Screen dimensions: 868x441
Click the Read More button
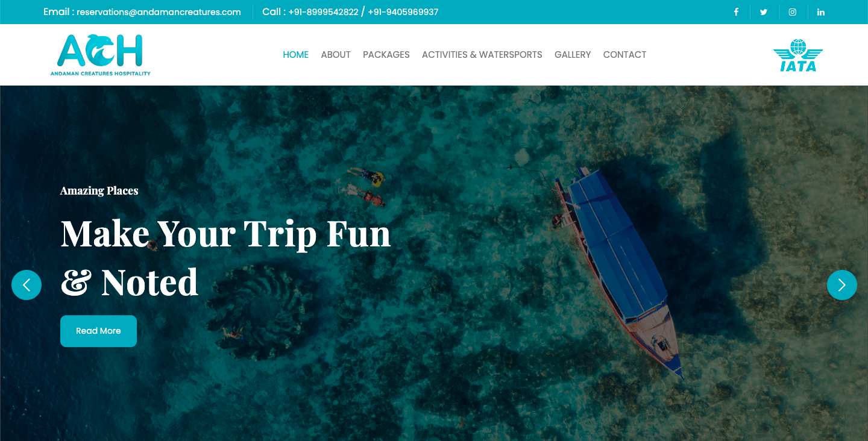pos(98,331)
